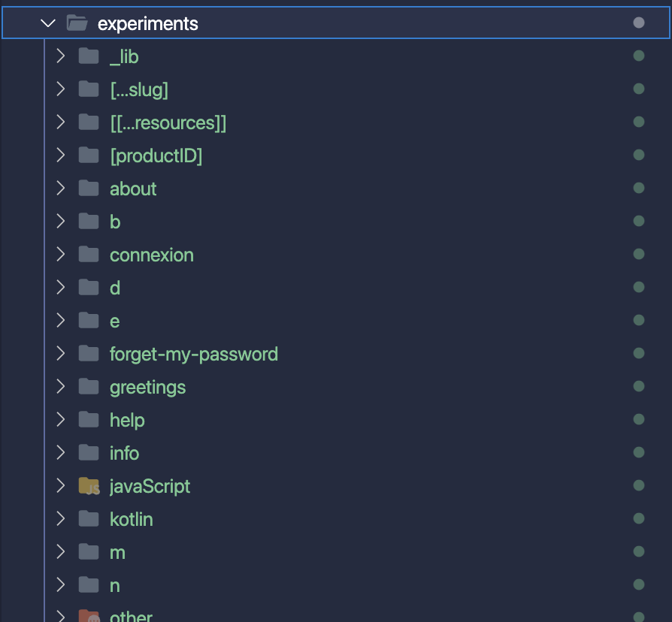Click the open folder icon beside experiments

coord(77,23)
